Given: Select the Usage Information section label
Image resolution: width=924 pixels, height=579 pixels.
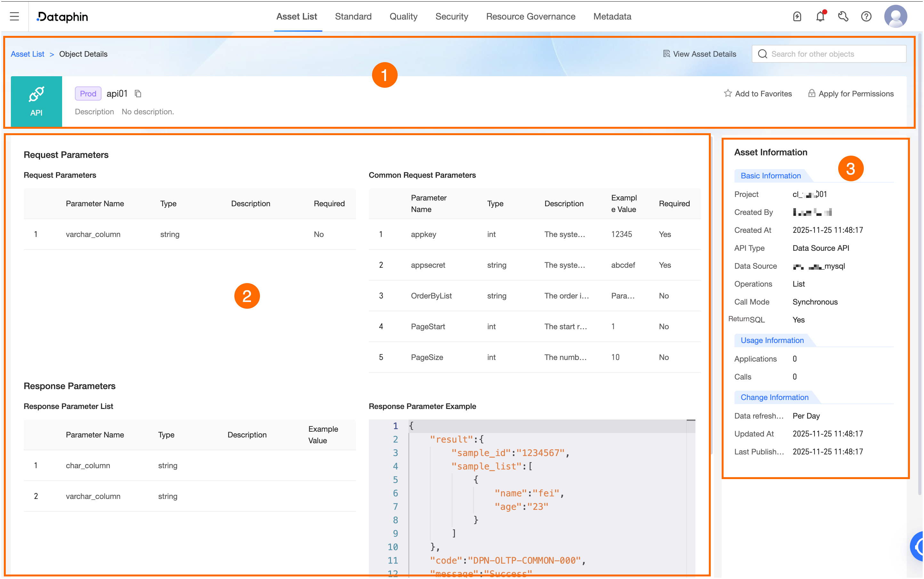Looking at the screenshot, I should click(x=772, y=340).
